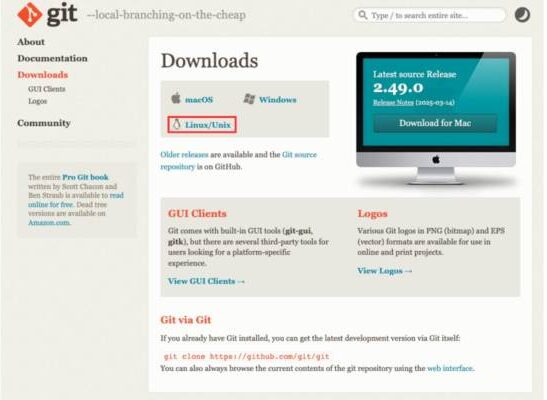This screenshot has height=400, width=547.
Task: Click the magnifier icon in search box
Action: click(363, 15)
